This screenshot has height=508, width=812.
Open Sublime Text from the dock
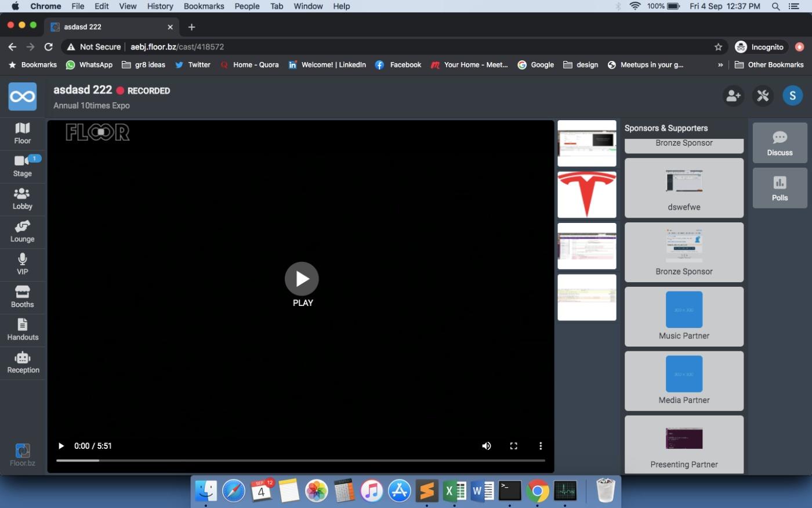(x=427, y=491)
